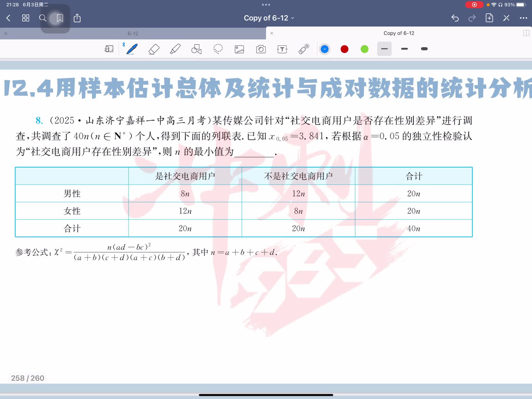
Task: Select the Pen tool
Action: pyautogui.click(x=132, y=49)
